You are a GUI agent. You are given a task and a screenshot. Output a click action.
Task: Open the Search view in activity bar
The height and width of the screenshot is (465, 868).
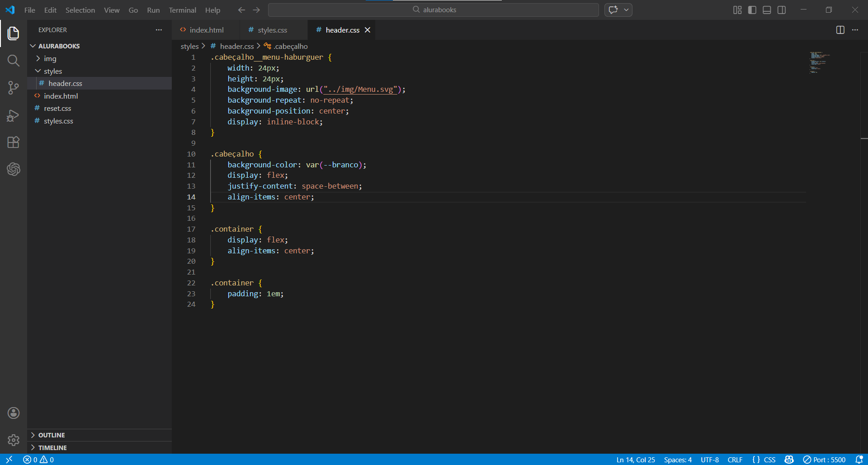coord(14,61)
